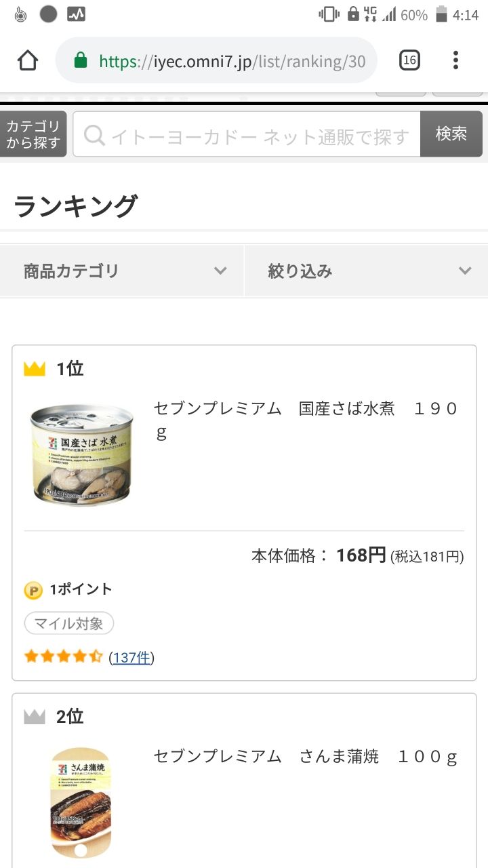Image resolution: width=488 pixels, height=868 pixels.
Task: Open セブンプレミアム 国産さば水煮 190g product title
Action: point(306,420)
